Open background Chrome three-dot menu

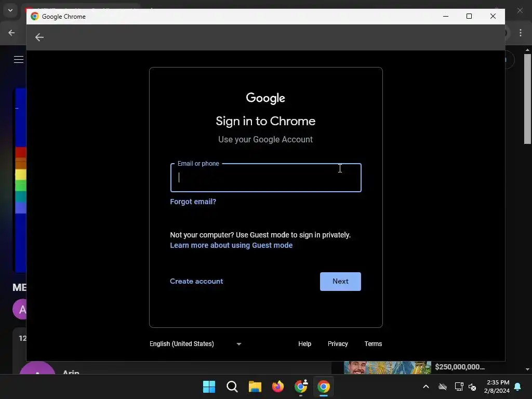[521, 33]
